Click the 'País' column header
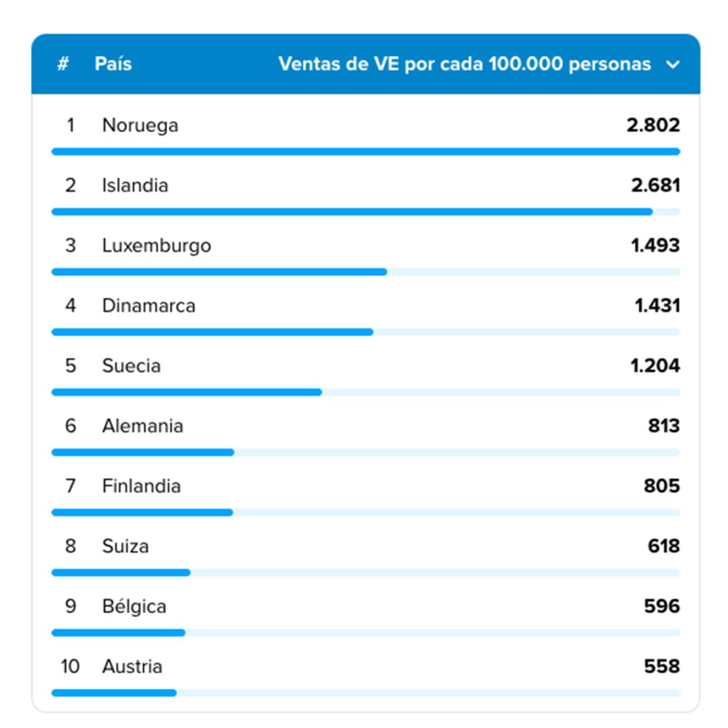The width and height of the screenshot is (728, 728). point(113,64)
